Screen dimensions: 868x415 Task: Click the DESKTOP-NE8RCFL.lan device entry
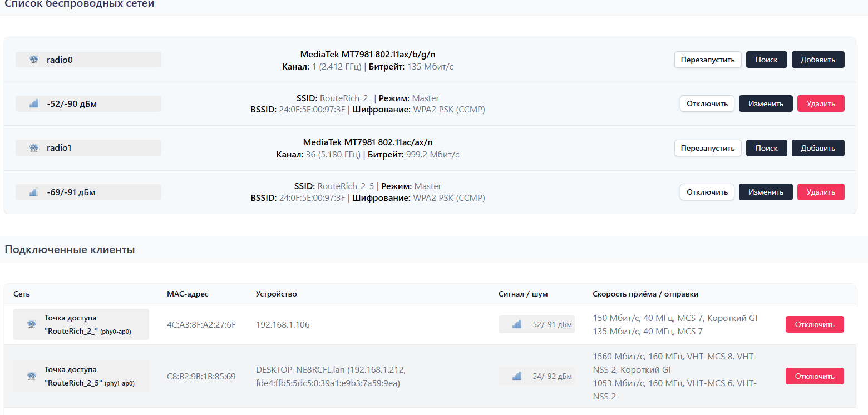coord(331,376)
